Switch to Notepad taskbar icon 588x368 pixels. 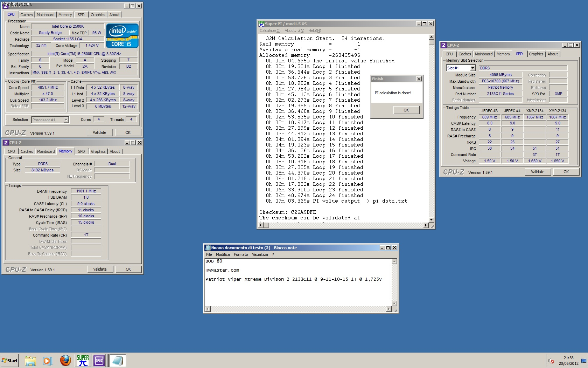[118, 360]
